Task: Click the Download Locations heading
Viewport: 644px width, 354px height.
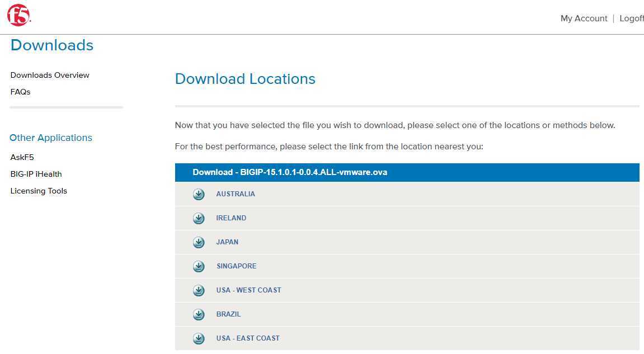Action: pyautogui.click(x=245, y=79)
